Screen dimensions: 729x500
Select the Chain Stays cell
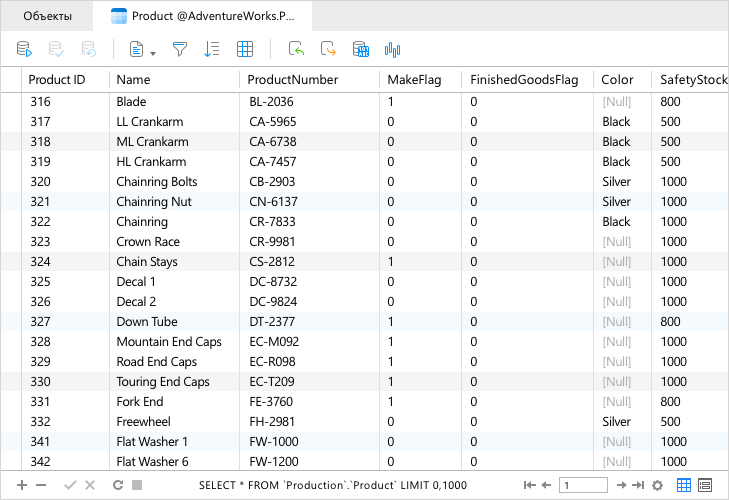pos(174,261)
